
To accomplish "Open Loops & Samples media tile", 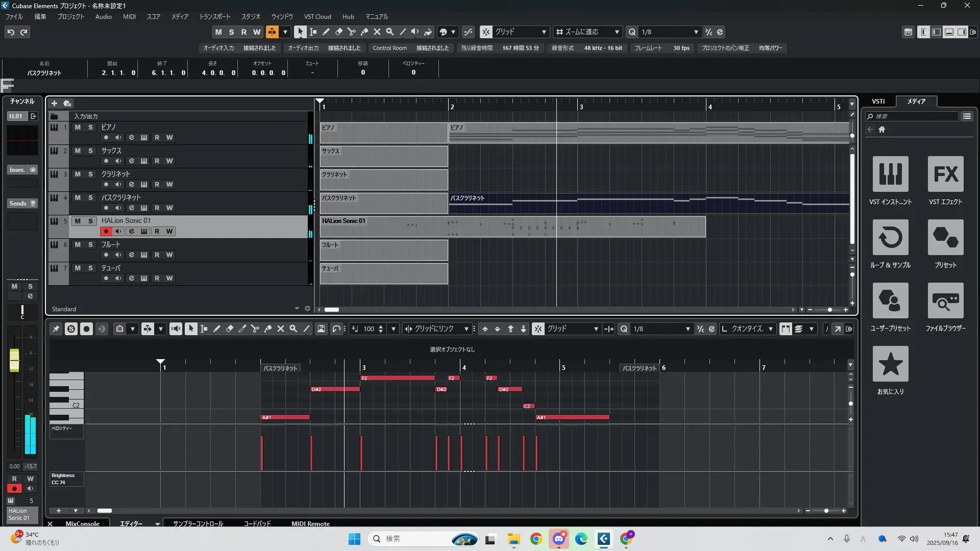I will pos(890,237).
